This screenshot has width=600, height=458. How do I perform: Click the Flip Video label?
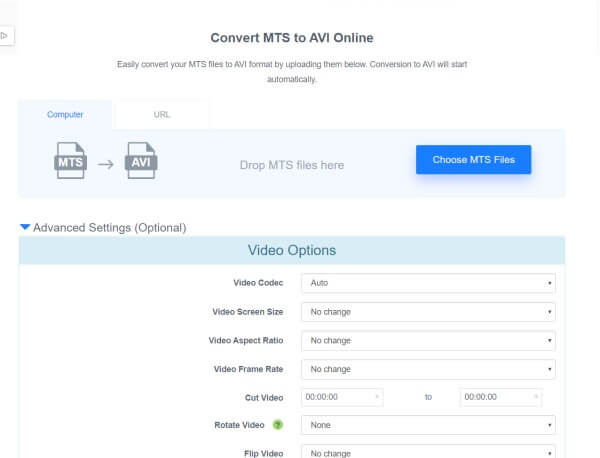pos(264,453)
